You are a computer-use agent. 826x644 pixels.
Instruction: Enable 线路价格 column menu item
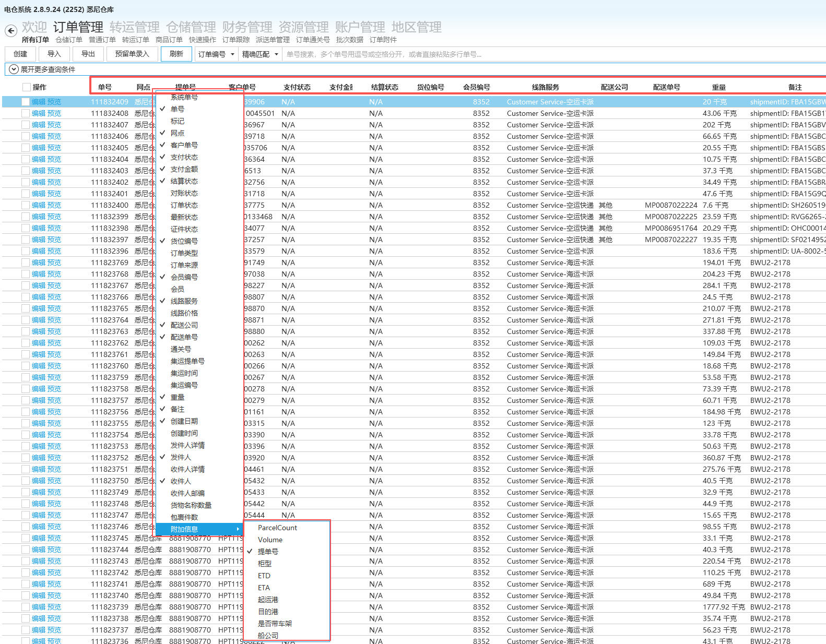point(200,313)
